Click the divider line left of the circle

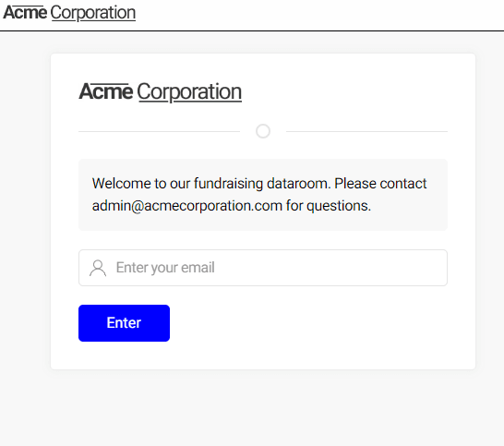[159, 131]
